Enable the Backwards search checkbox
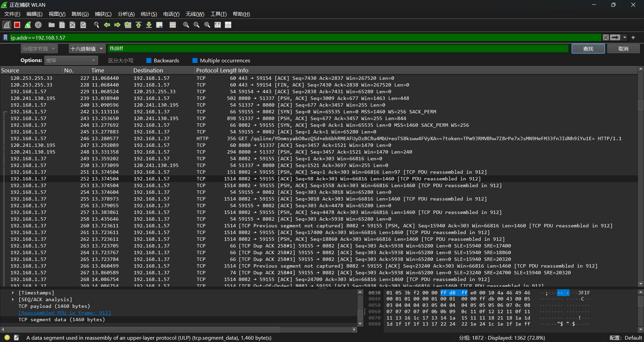This screenshot has height=342, width=644. (x=149, y=61)
